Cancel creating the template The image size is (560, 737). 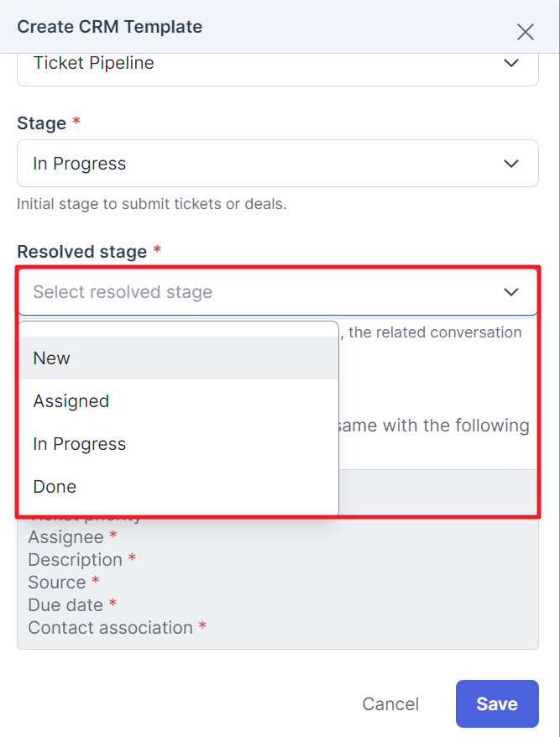[390, 703]
